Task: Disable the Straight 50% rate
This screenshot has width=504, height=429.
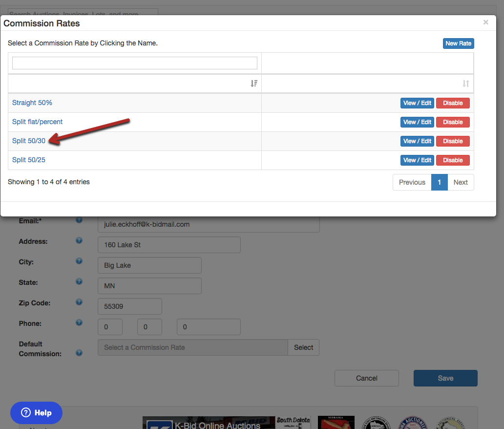Action: click(x=453, y=103)
